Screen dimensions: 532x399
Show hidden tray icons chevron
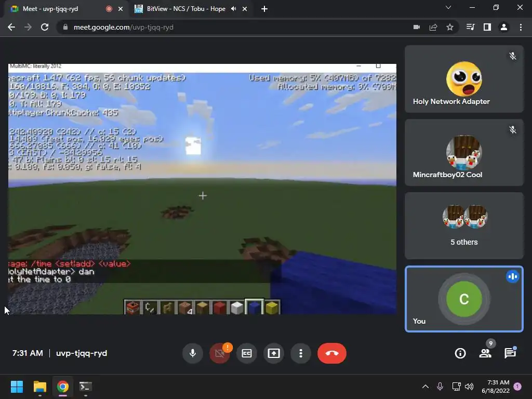point(425,387)
